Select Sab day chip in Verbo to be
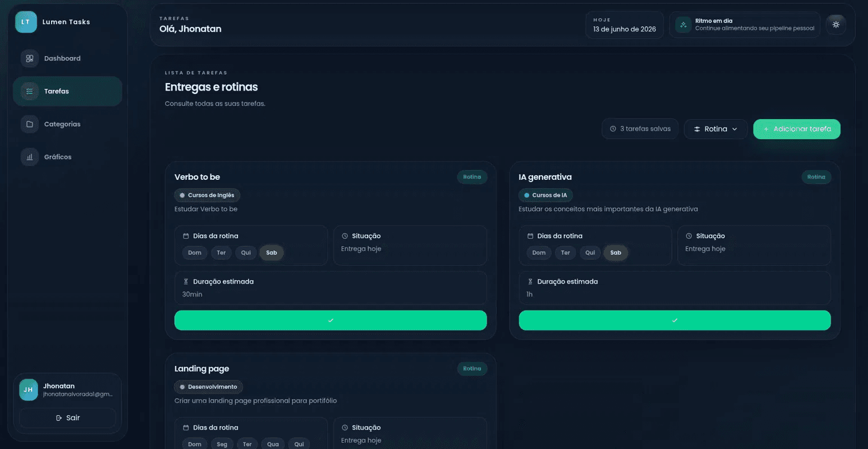868x449 pixels. (271, 253)
